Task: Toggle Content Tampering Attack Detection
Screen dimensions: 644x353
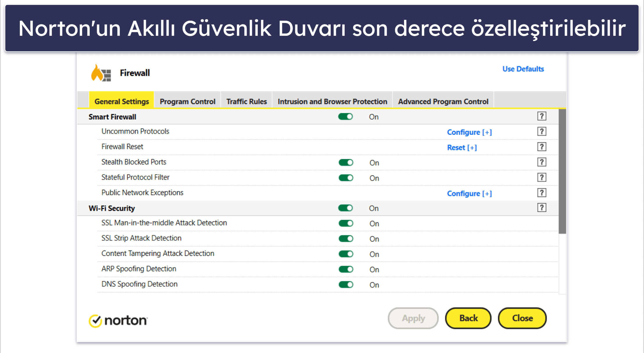Action: [x=346, y=254]
